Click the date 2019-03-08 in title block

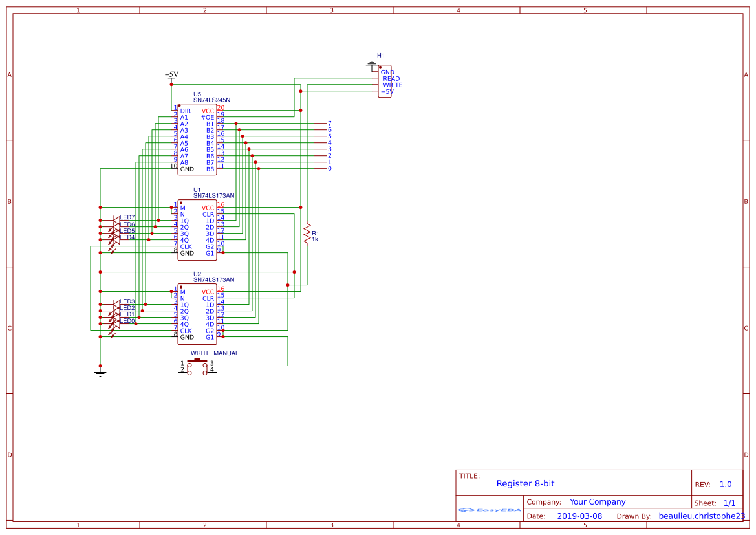point(580,516)
